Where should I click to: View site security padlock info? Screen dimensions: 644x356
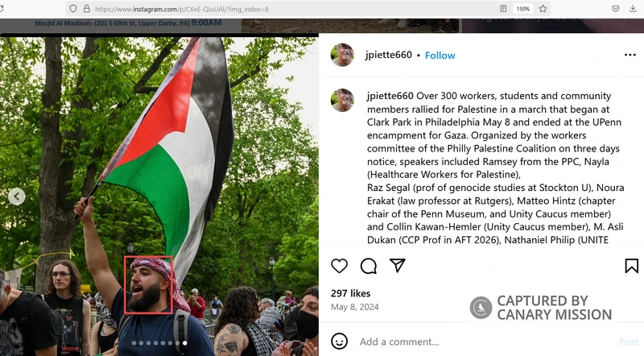click(87, 9)
